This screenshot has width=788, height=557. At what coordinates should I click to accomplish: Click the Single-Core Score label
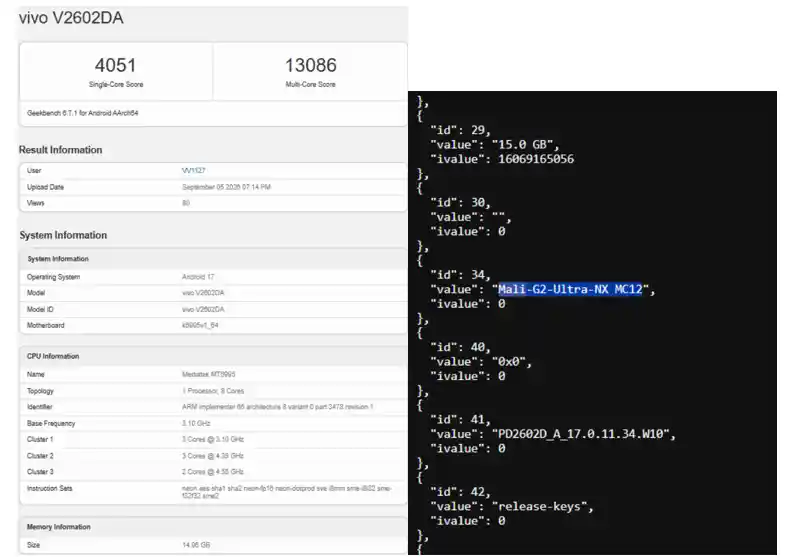(116, 84)
